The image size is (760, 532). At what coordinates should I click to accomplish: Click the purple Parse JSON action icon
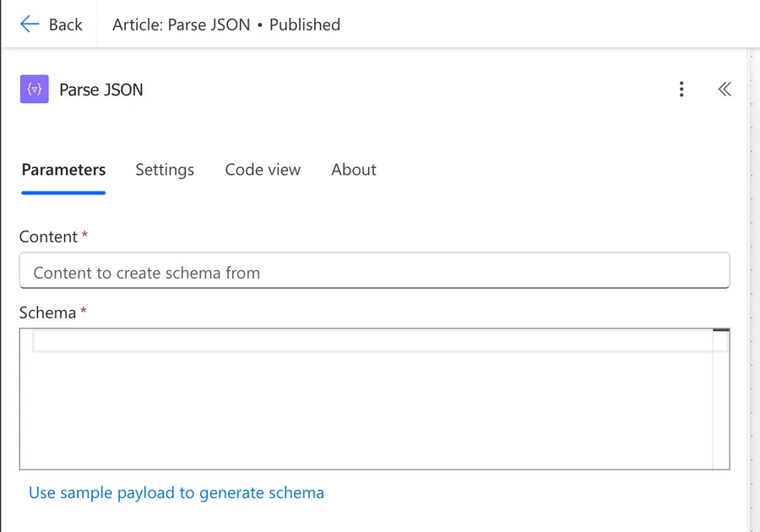click(x=35, y=90)
